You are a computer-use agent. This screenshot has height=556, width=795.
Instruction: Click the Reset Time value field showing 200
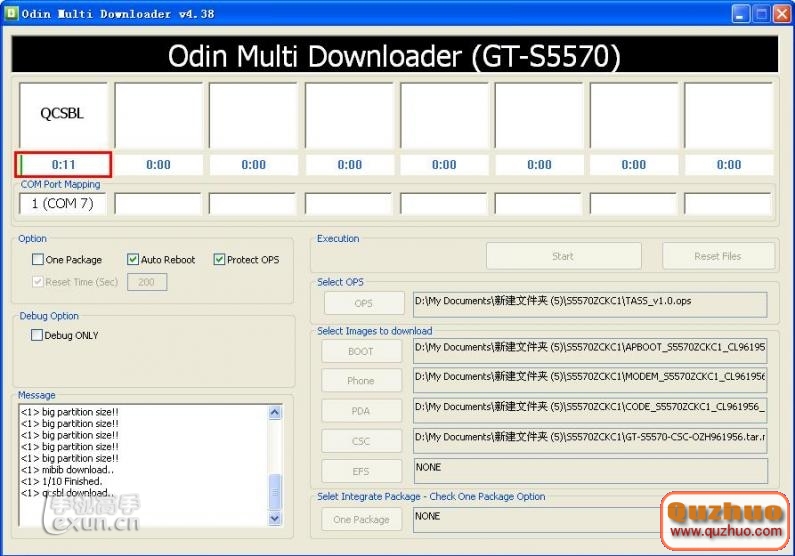point(147,282)
